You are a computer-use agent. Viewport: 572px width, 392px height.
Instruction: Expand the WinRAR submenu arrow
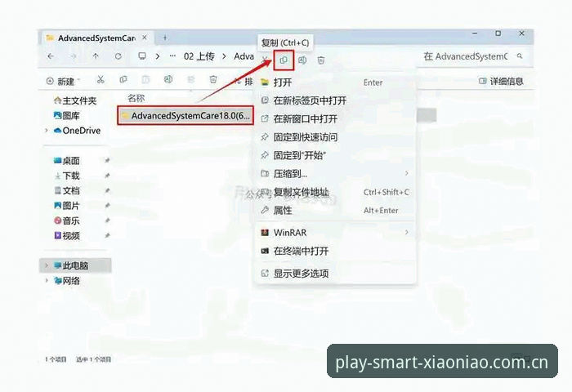(407, 232)
